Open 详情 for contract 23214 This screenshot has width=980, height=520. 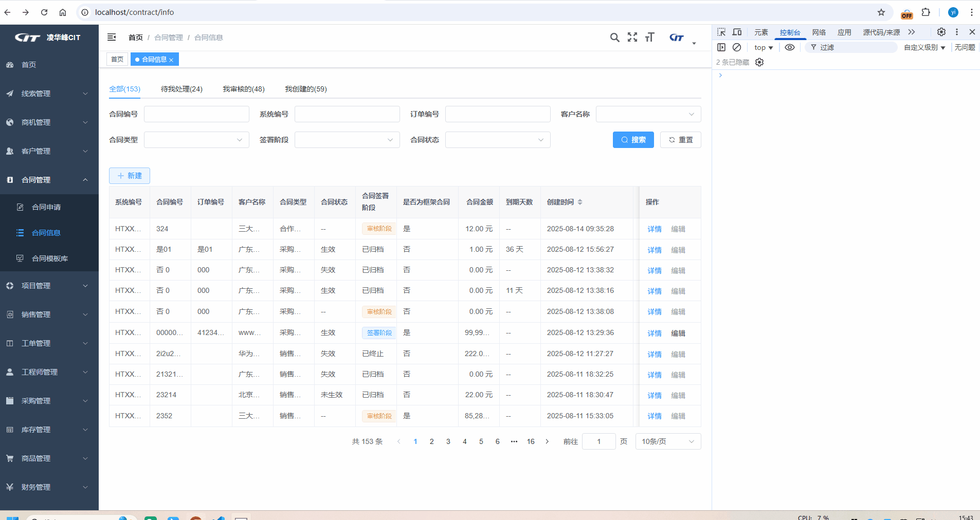[x=655, y=395]
